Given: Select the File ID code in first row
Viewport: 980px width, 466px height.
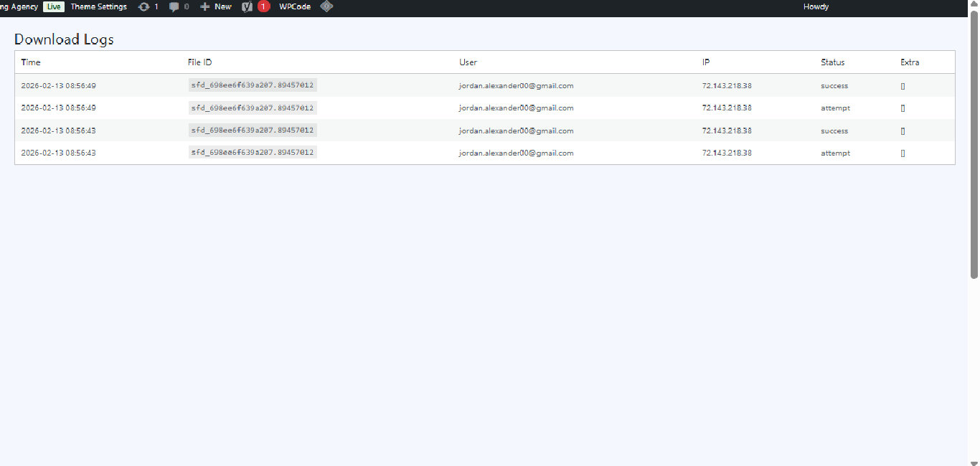Looking at the screenshot, I should click(x=252, y=85).
